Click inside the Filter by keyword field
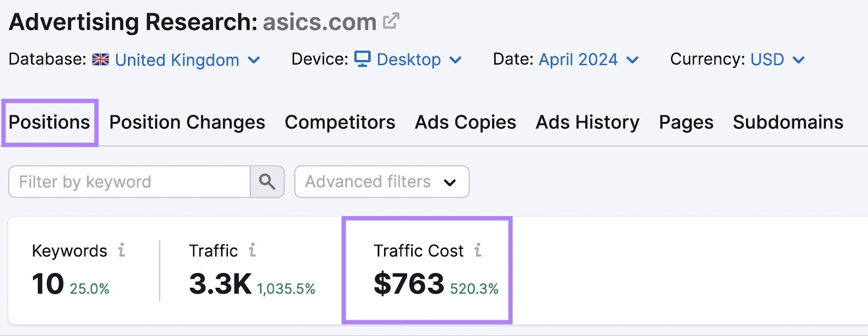Image resolution: width=868 pixels, height=336 pixels. coord(127,182)
